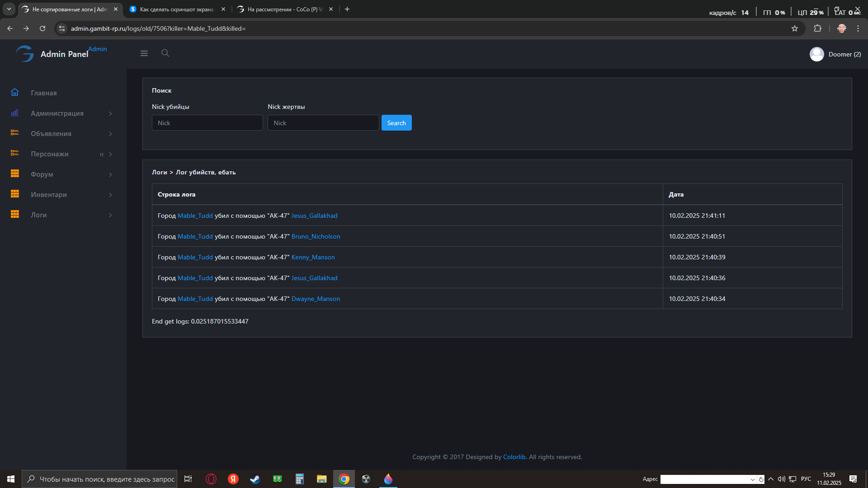This screenshot has width=868, height=488.
Task: Open the Bruno_Nicholson victim link
Action: [316, 236]
